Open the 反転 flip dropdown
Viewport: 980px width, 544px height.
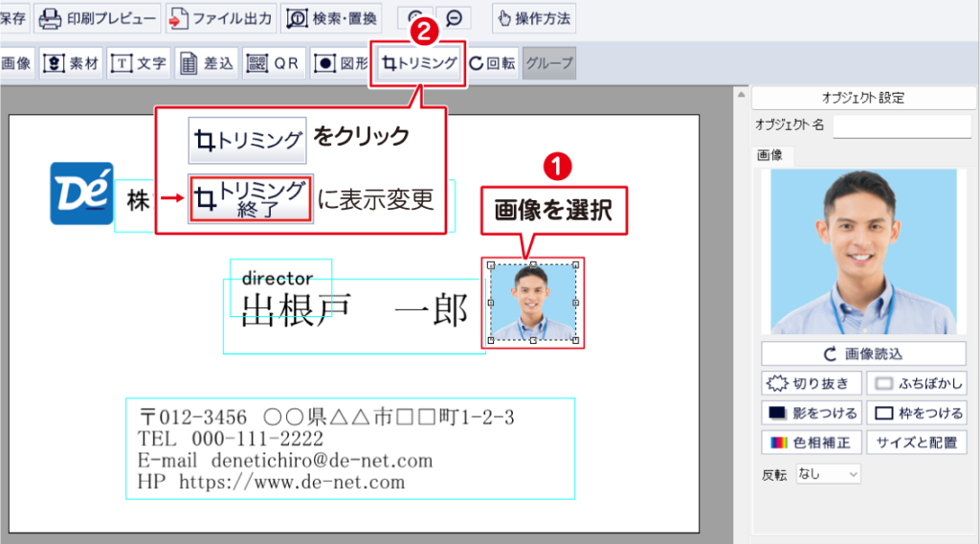[x=828, y=474]
